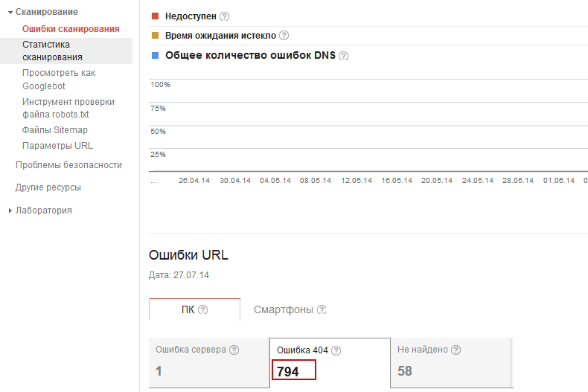Click the red Недоступен legend square

pos(156,16)
